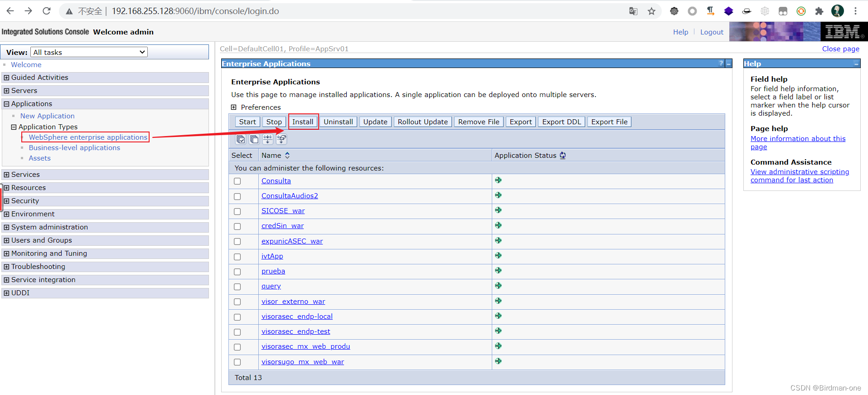868x395 pixels.
Task: Click the not-secure warning triangle icon
Action: 69,11
